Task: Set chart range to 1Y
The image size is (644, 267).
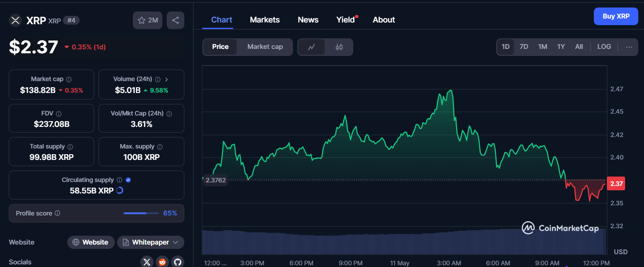Action: 561,47
